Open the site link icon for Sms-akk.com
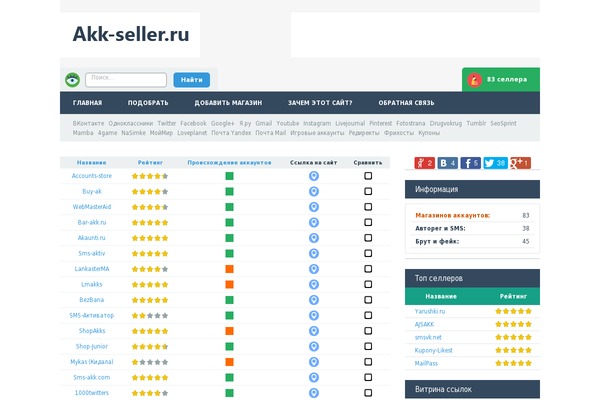 (314, 377)
